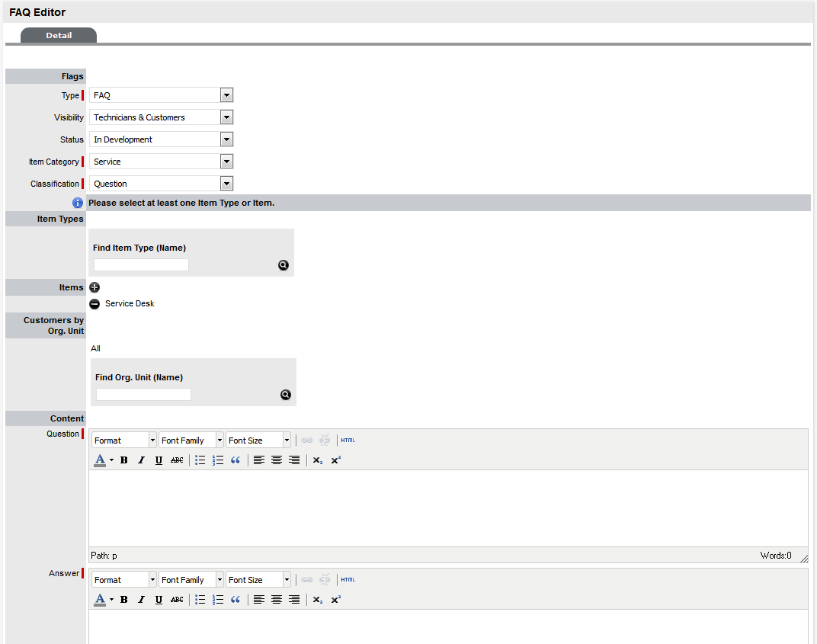This screenshot has height=644, width=817.
Task: Select the Detail tab
Action: [x=59, y=35]
